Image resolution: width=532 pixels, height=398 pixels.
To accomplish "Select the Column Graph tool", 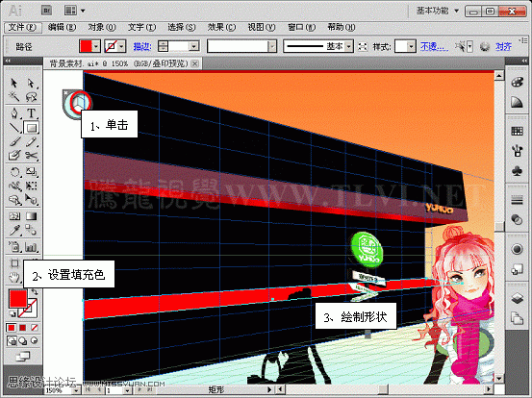I will pyautogui.click(x=31, y=246).
